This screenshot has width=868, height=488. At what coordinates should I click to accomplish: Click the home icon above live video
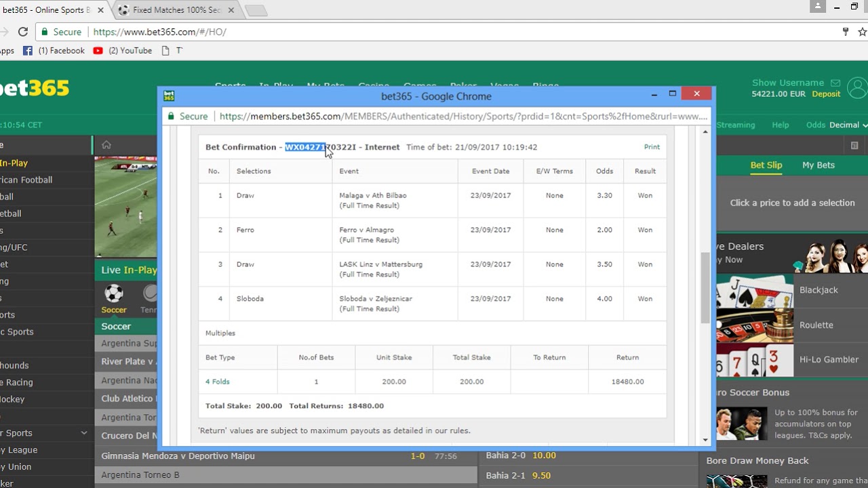(x=106, y=144)
